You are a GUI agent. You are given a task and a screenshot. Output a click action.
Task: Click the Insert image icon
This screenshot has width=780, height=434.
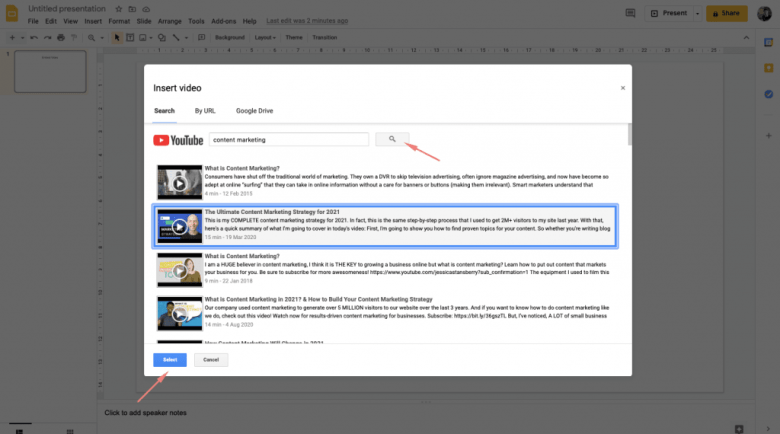tap(143, 37)
